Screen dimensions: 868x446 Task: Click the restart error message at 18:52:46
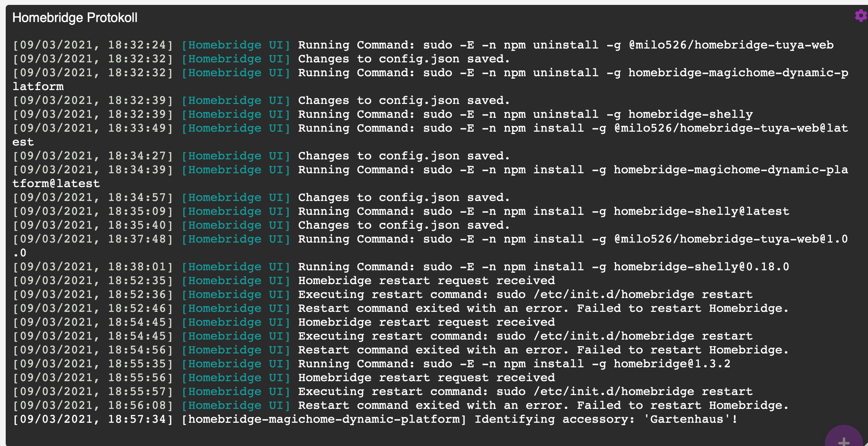coord(543,308)
